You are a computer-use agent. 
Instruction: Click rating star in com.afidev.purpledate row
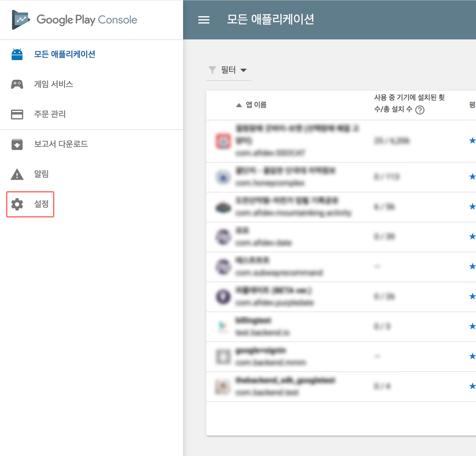coord(472,296)
